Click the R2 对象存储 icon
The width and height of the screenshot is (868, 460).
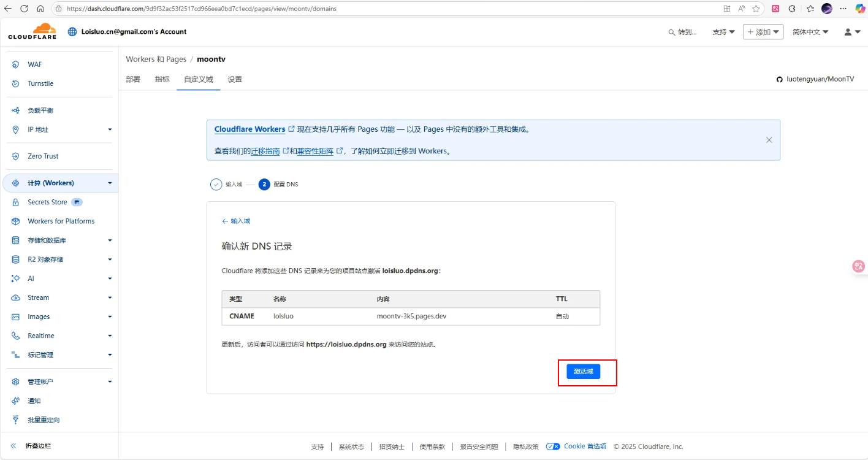point(15,259)
